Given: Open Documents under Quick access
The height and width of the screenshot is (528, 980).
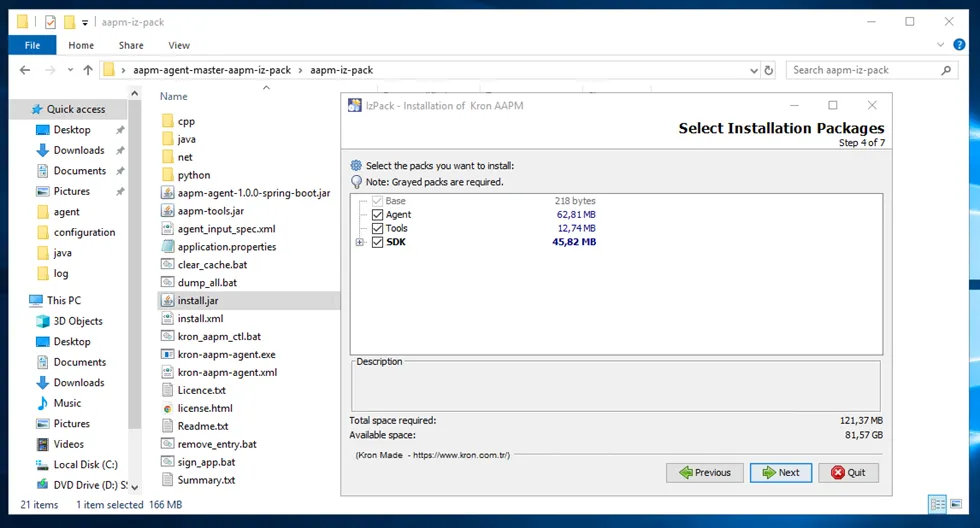Looking at the screenshot, I should pos(79,171).
